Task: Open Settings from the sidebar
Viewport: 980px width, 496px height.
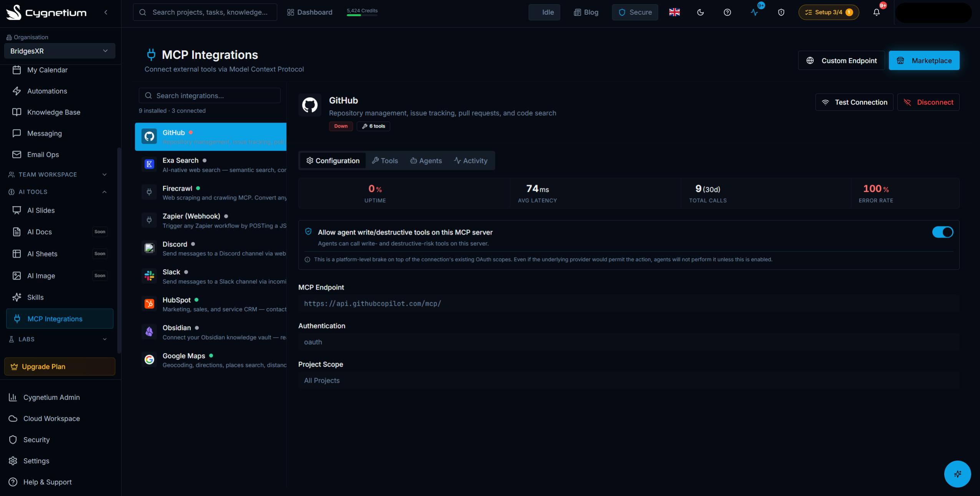Action: pyautogui.click(x=60, y=461)
